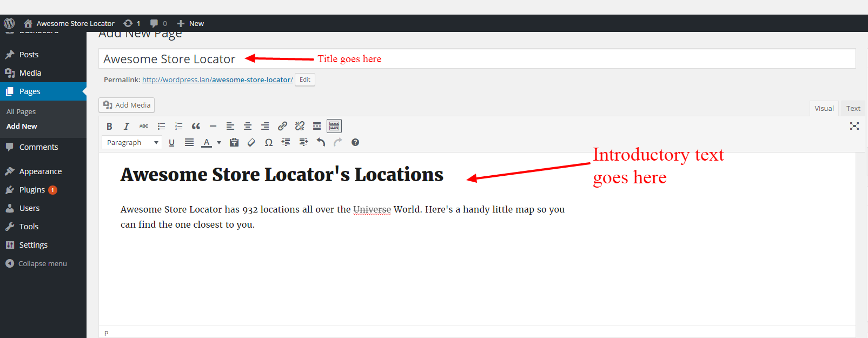The width and height of the screenshot is (868, 338).
Task: Align text right
Action: click(265, 126)
